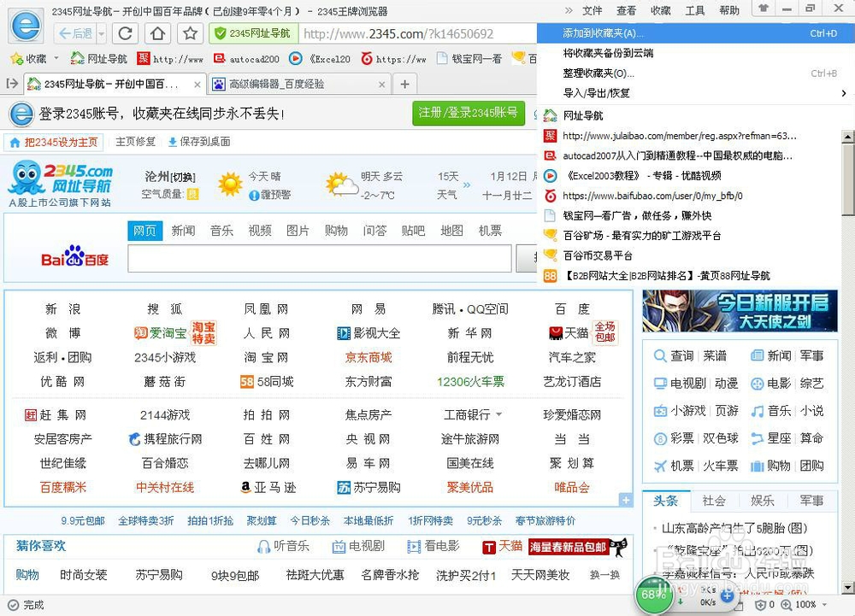This screenshot has height=616, width=855.
Task: Select the Refresh icon in the toolbar
Action: [x=125, y=33]
